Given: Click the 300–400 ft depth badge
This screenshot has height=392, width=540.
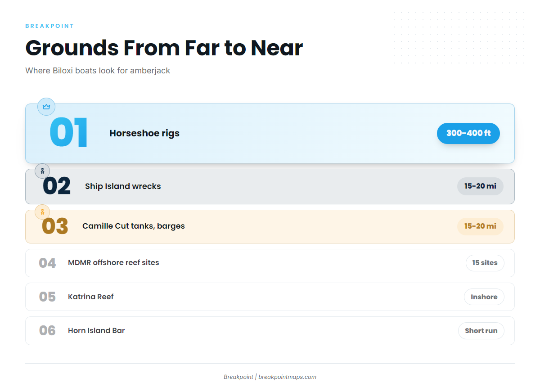Looking at the screenshot, I should click(x=468, y=133).
